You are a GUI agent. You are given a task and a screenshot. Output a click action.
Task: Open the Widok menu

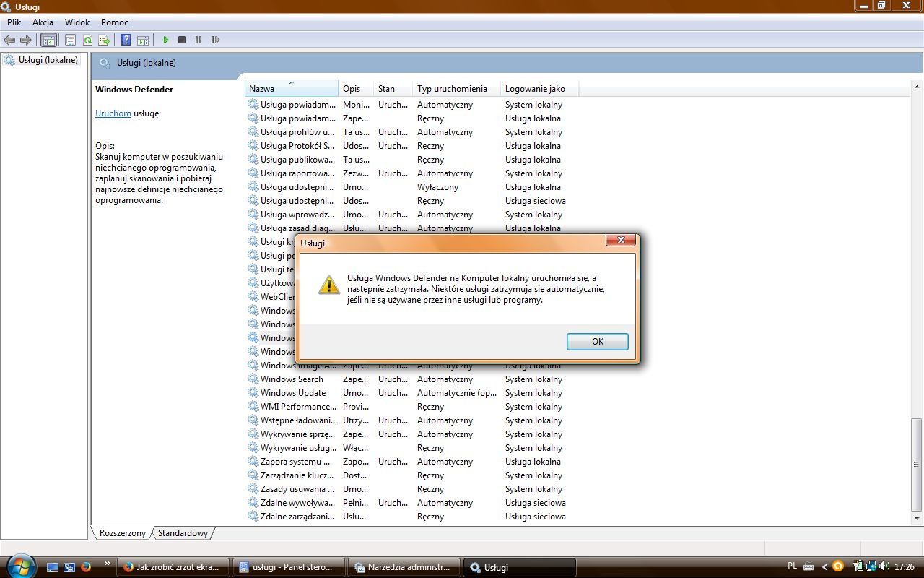[77, 22]
